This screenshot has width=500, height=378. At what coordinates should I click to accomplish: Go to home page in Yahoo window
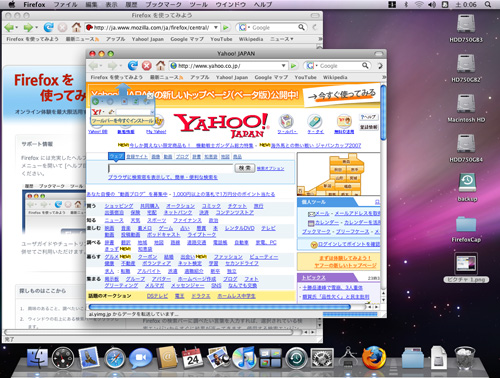tap(160, 65)
